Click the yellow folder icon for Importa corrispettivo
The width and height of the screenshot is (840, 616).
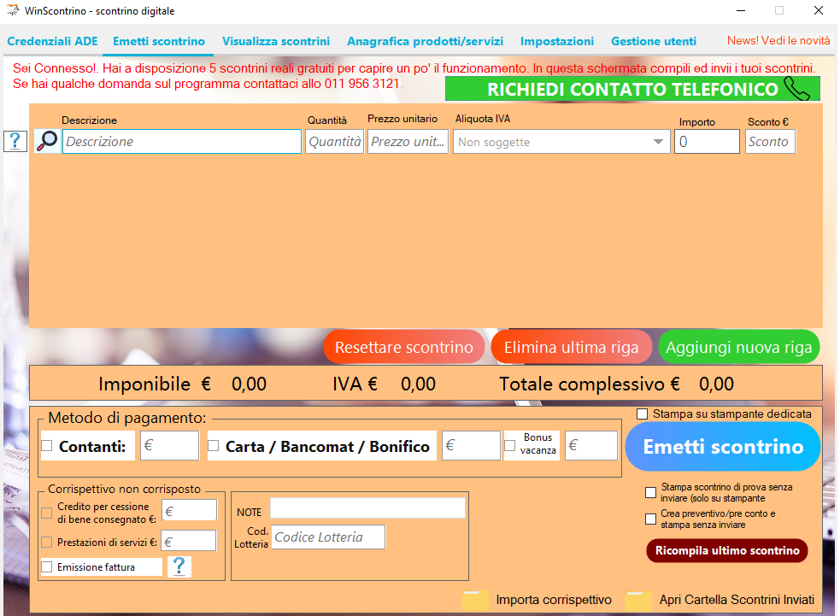(x=474, y=600)
